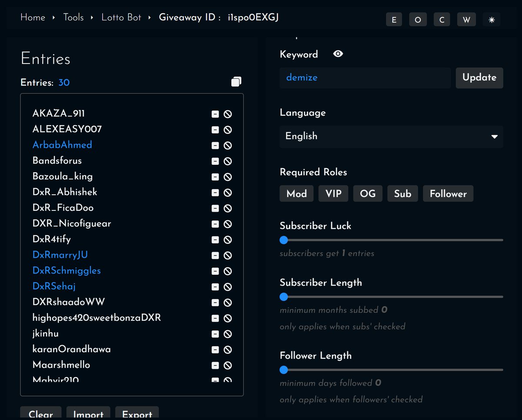Screen dimensions: 522x420
Task: Ban DxR_FicaDoo with the block icon
Action: pos(228,208)
